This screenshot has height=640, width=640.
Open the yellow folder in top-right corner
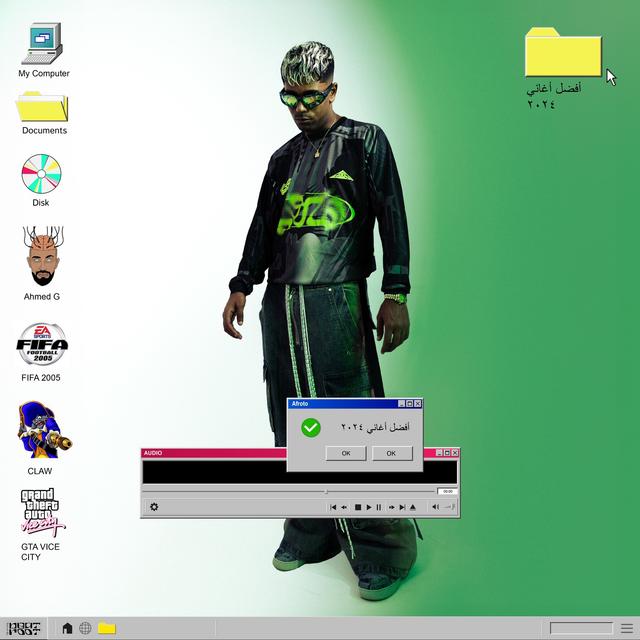coord(563,54)
